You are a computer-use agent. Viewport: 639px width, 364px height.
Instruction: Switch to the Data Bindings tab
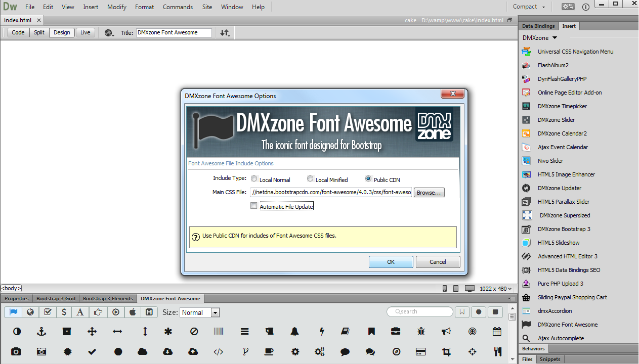(538, 26)
